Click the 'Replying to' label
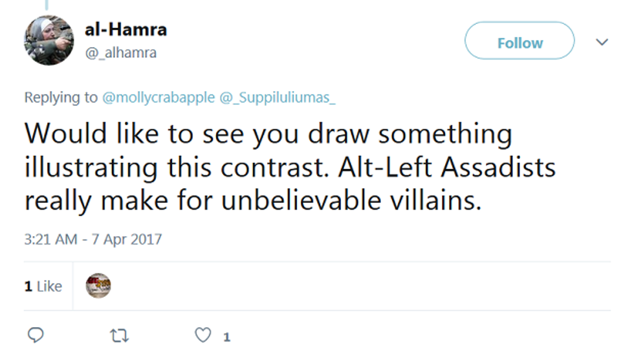The height and width of the screenshot is (364, 634). 61,98
